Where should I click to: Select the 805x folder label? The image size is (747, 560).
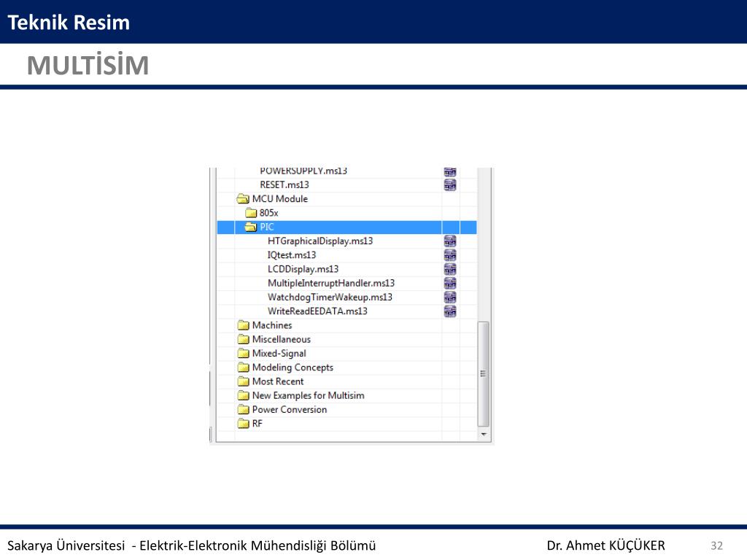pyautogui.click(x=268, y=213)
